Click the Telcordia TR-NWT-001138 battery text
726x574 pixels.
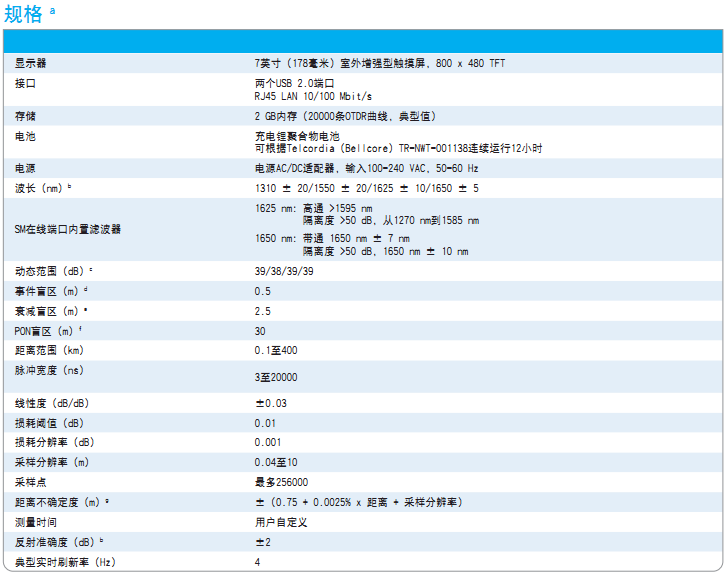(x=398, y=148)
